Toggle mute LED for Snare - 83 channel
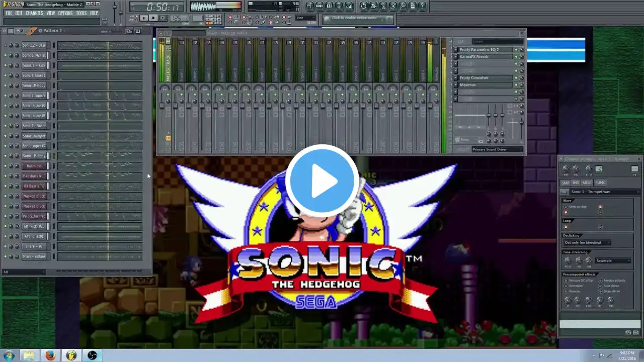 coord(6,246)
